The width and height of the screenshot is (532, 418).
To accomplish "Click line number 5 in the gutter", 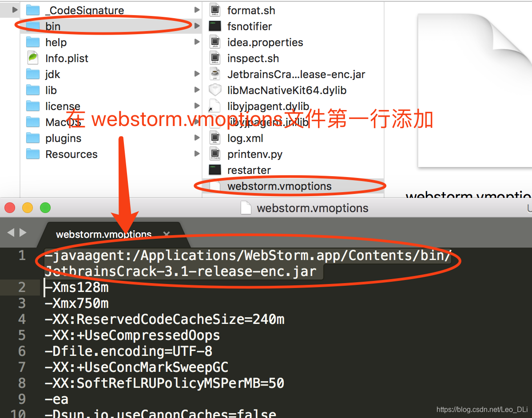I will [22, 335].
